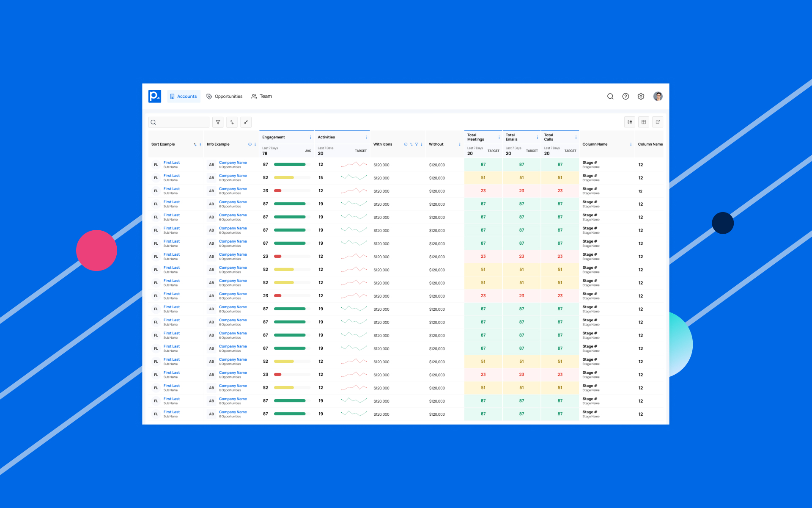Open the row height adjustment icon on the right
812x508 pixels.
pos(629,122)
